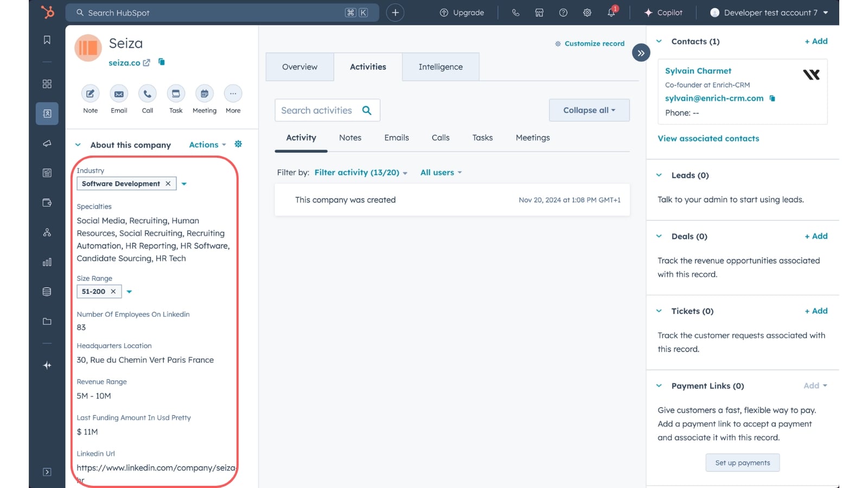Open the HubSpot marketplace icon
This screenshot has width=868, height=488.
tap(539, 12)
